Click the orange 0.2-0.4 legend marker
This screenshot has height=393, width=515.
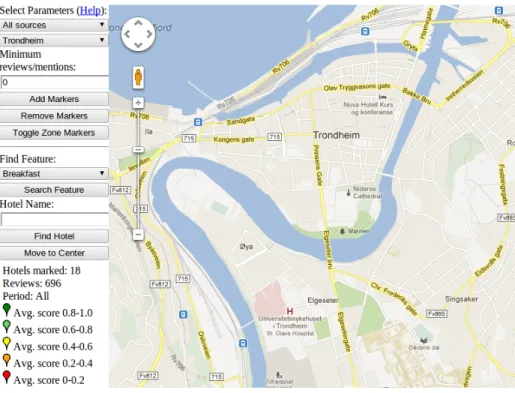6,360
